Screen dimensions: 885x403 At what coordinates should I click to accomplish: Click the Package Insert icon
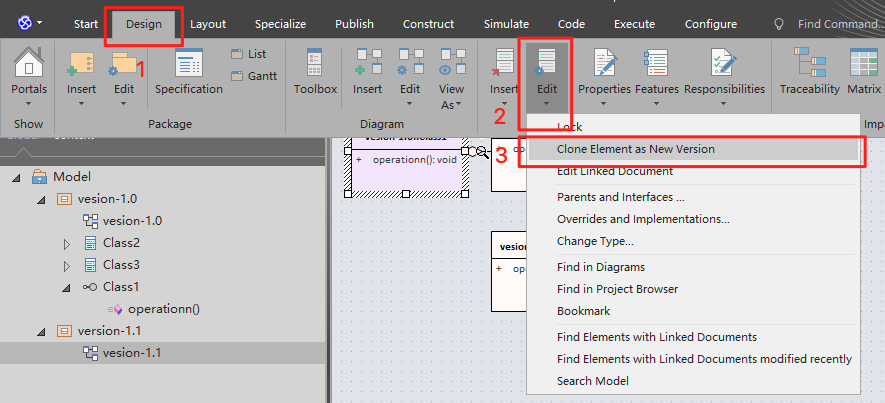click(81, 63)
